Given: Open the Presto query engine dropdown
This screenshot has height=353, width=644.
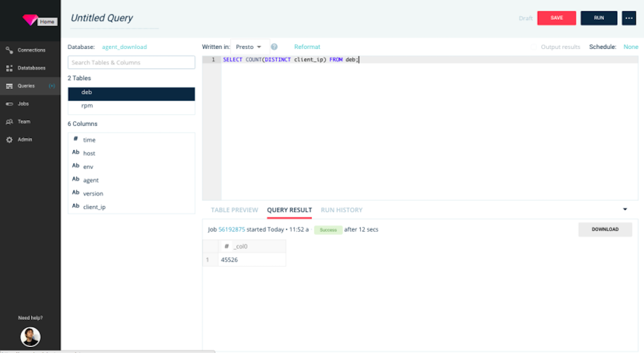Looking at the screenshot, I should (249, 47).
